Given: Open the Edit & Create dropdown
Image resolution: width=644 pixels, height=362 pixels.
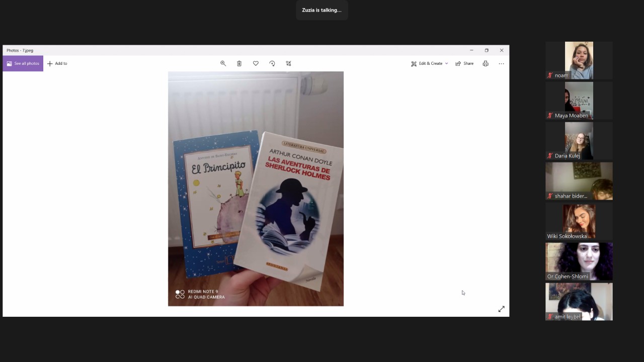Looking at the screenshot, I should 429,63.
